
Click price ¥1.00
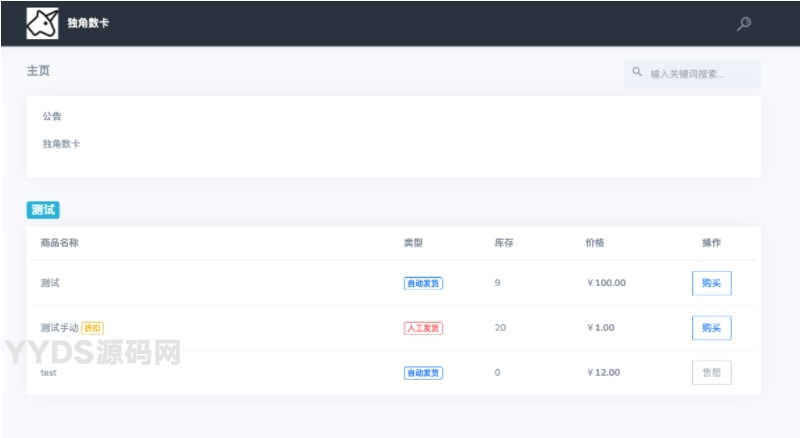click(601, 328)
